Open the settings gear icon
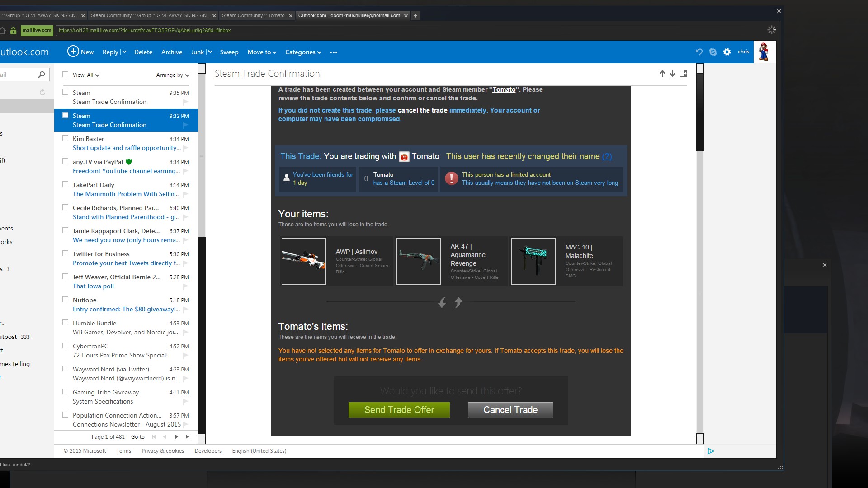 pos(727,52)
